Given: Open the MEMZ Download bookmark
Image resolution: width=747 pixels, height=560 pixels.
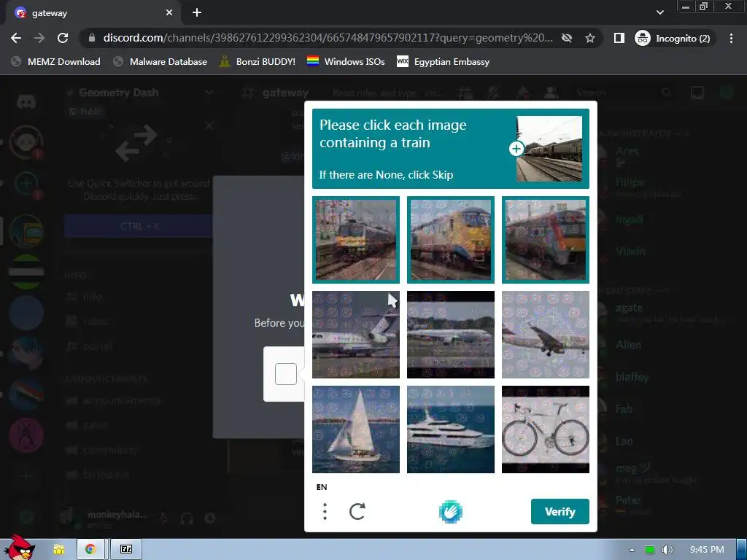Looking at the screenshot, I should pyautogui.click(x=55, y=61).
